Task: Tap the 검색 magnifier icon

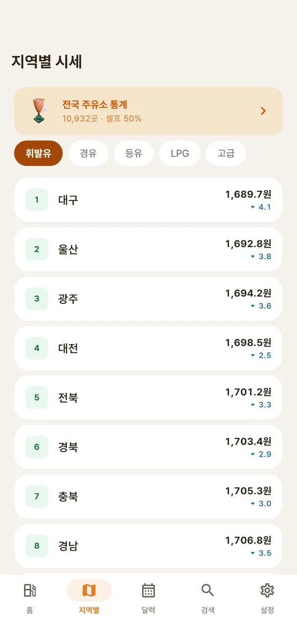Action: (x=208, y=590)
